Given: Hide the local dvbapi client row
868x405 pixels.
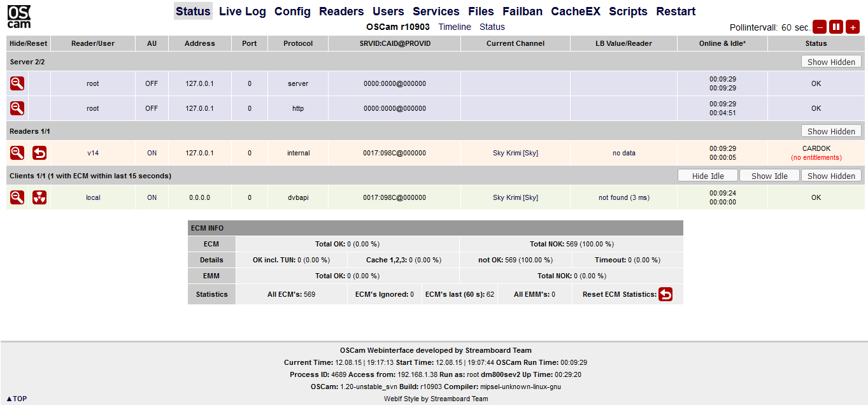Looking at the screenshot, I should point(17,197).
